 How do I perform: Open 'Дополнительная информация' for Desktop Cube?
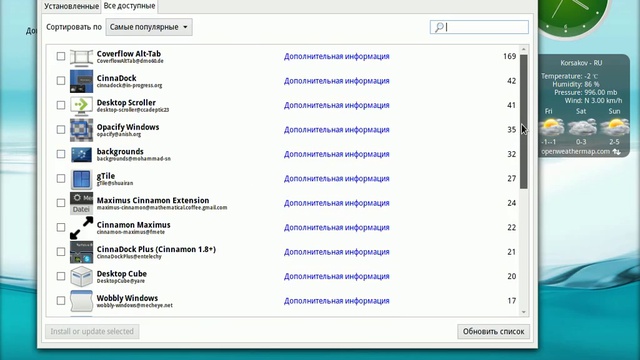tap(337, 276)
